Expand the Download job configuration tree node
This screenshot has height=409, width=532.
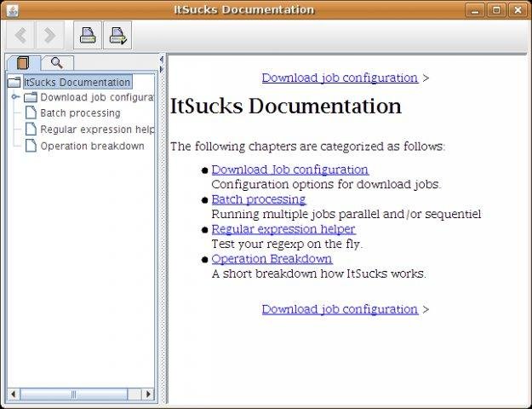pos(15,97)
